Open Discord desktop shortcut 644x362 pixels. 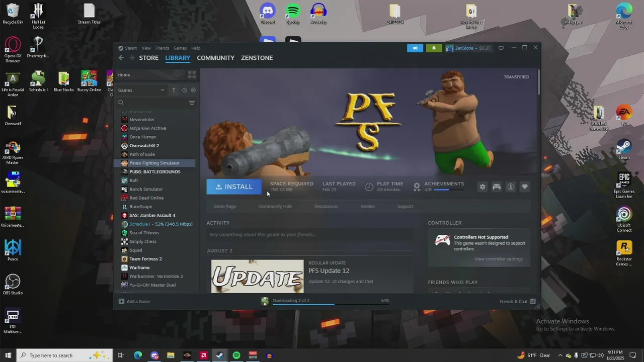[268, 14]
